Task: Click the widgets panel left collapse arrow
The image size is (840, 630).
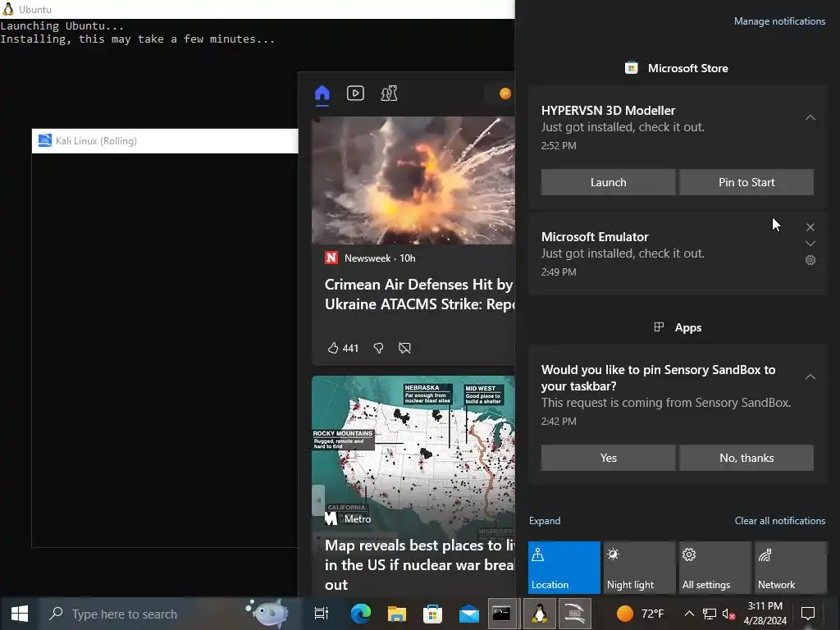Action: (318, 500)
